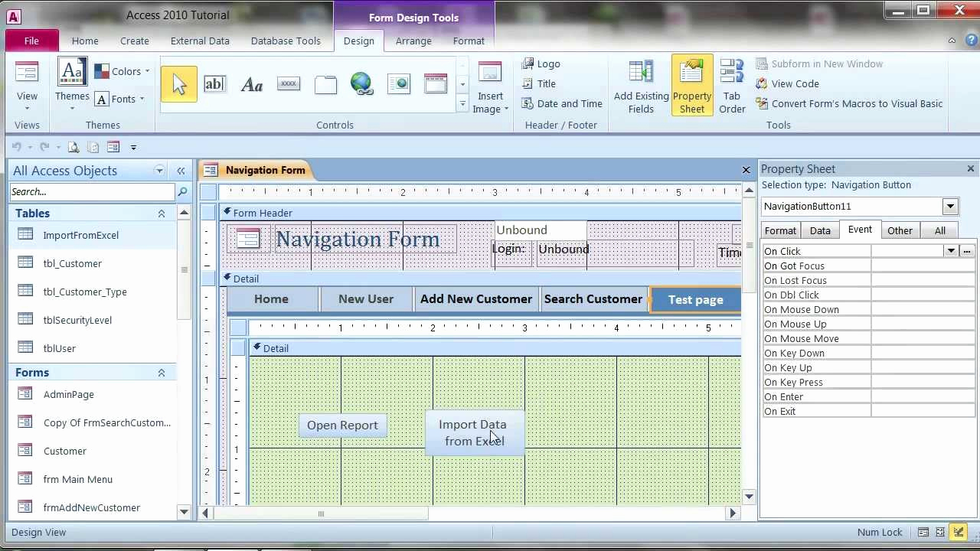Collapse the Navigation Pane shutter bar
Viewport: 980px width, 551px height.
[x=181, y=171]
